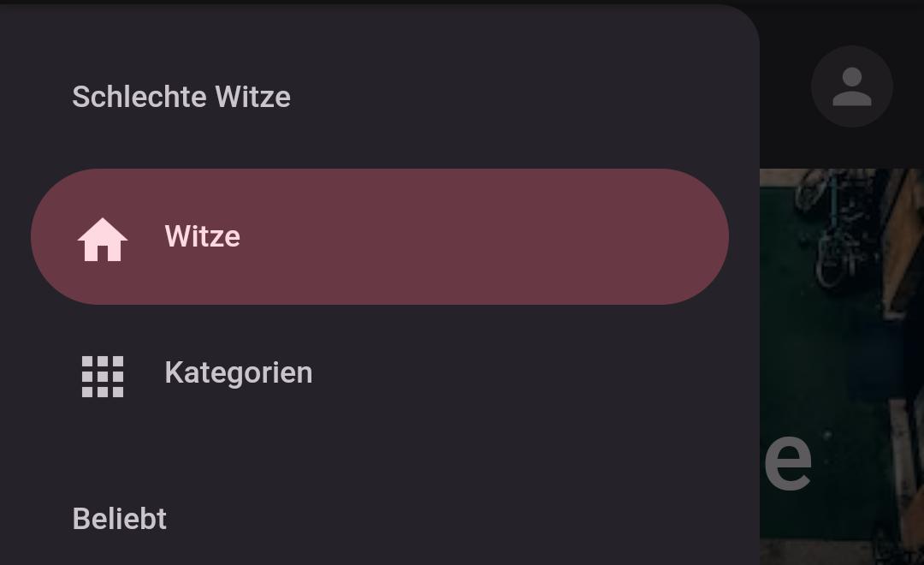This screenshot has height=565, width=924.
Task: Click the home icon beside Witze
Action: 103,239
